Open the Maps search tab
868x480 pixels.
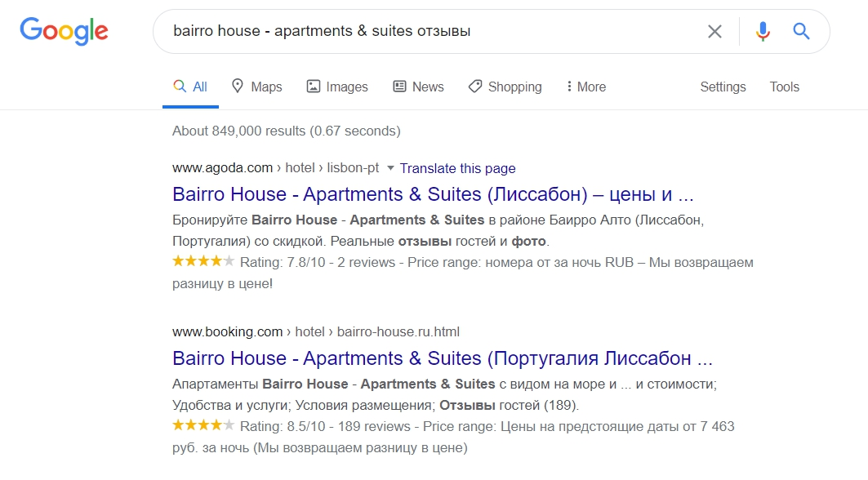coord(256,87)
